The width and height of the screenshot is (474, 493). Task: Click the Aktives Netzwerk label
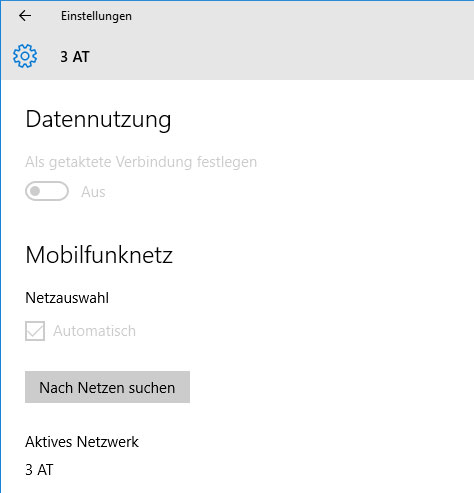(82, 442)
